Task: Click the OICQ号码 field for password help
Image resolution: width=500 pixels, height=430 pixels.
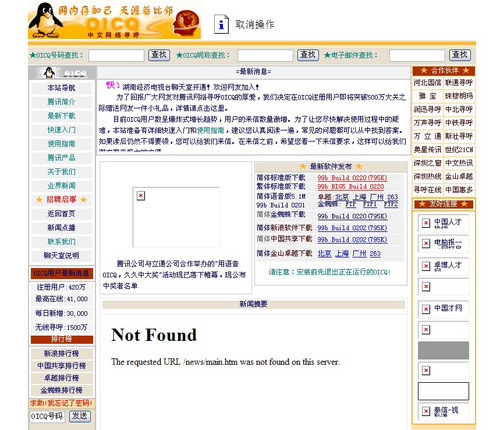Action: coord(47,416)
